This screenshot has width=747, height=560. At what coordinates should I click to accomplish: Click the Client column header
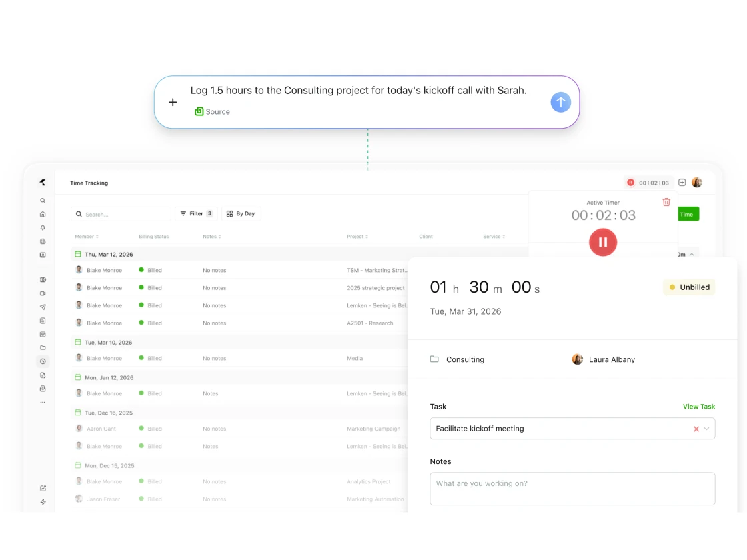point(426,237)
